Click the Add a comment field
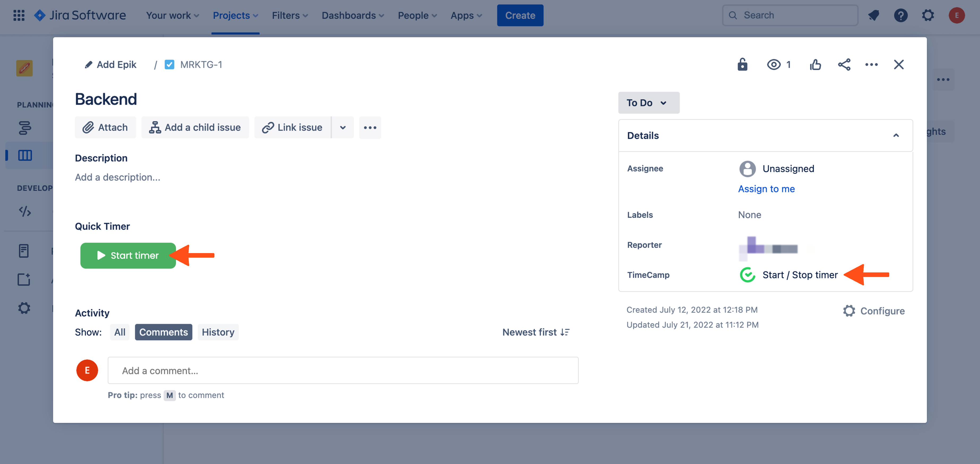This screenshot has height=464, width=980. (343, 370)
